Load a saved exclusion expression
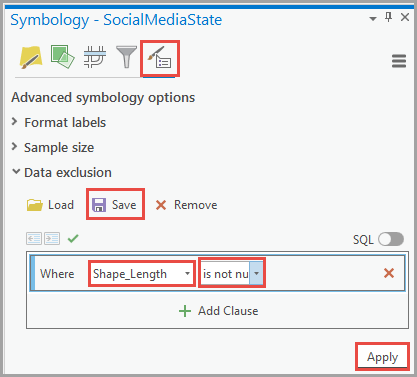The image size is (417, 377). (x=50, y=205)
